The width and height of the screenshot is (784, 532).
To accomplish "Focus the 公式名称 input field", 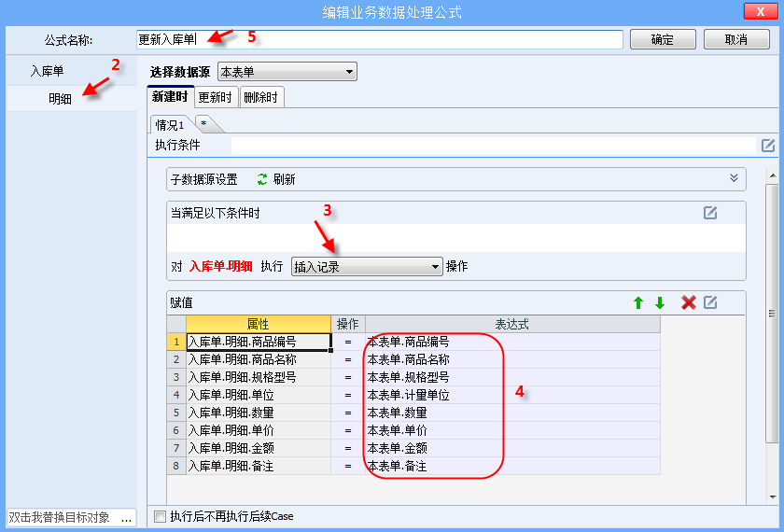I will click(380, 39).
